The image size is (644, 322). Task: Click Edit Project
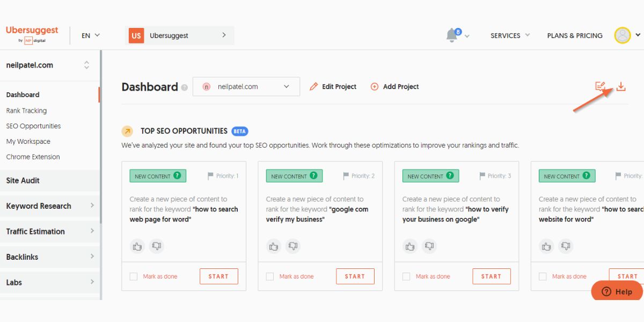333,86
